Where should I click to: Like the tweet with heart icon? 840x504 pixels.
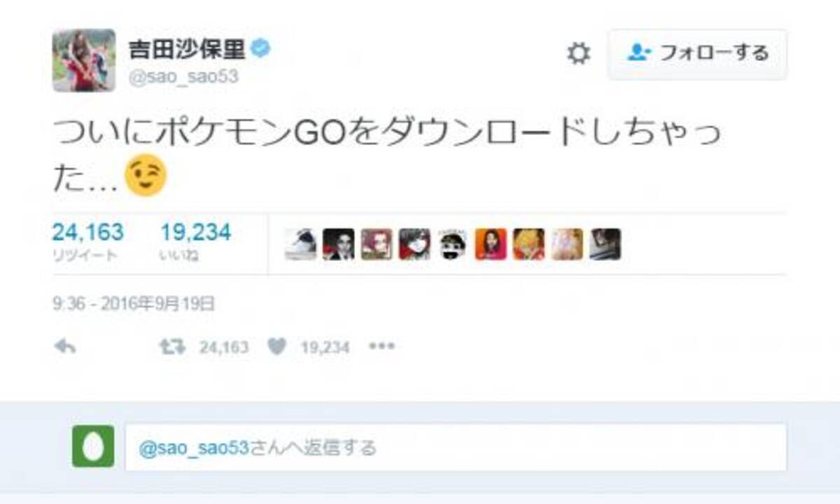coord(277,346)
